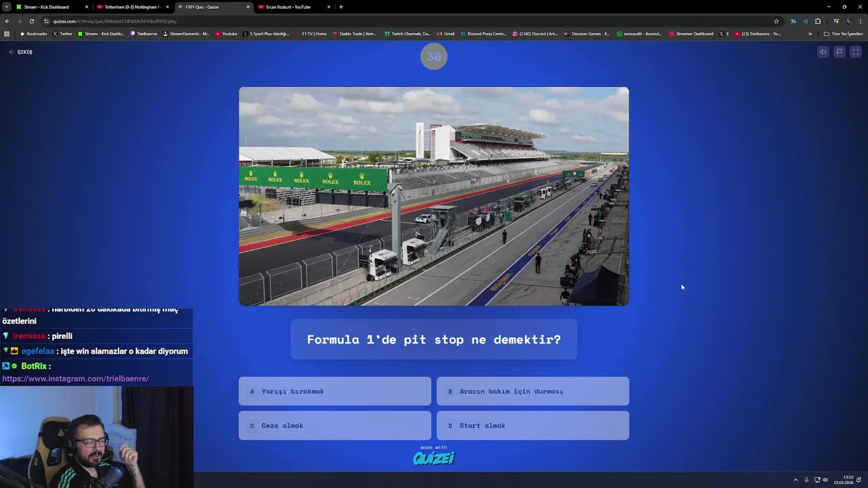The width and height of the screenshot is (868, 488).
Task: Select answer A Yarışı bırakmak
Action: pos(334,391)
